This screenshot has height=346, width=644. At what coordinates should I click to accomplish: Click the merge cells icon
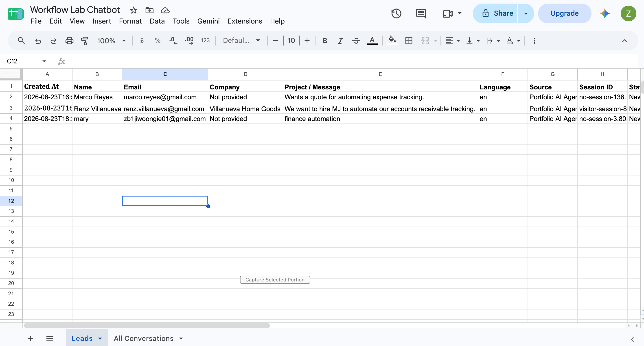click(425, 40)
